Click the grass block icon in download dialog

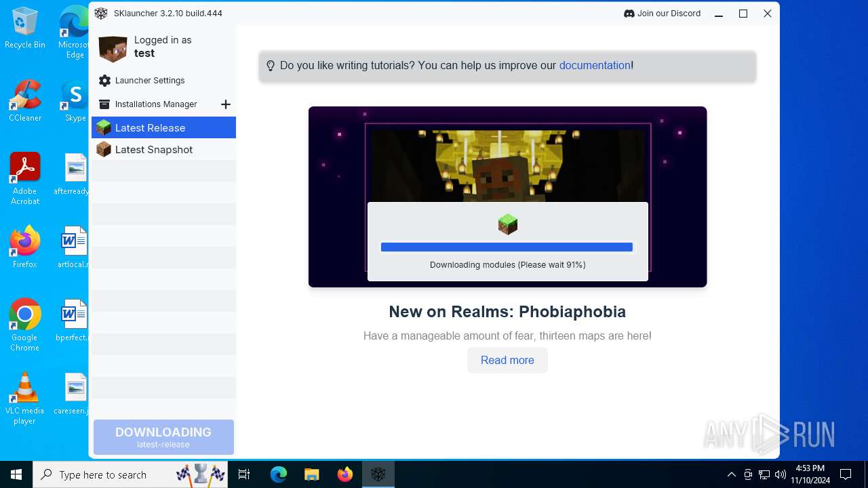coord(507,224)
